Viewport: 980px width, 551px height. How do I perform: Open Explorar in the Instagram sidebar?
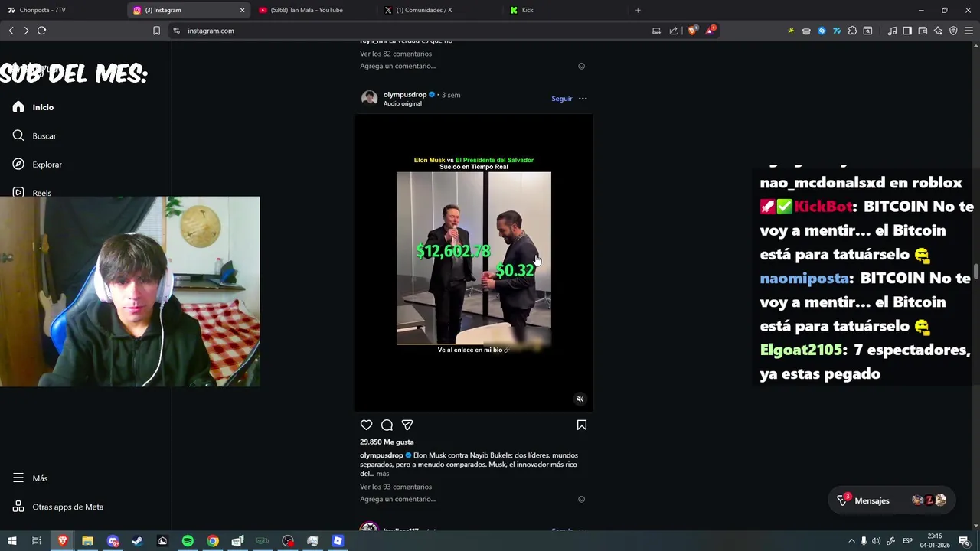coord(38,165)
